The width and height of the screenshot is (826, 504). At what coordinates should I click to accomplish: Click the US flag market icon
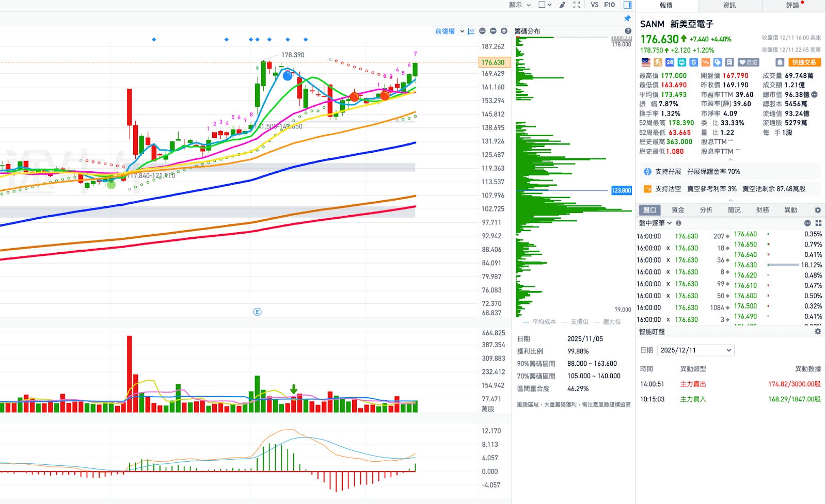click(x=646, y=62)
